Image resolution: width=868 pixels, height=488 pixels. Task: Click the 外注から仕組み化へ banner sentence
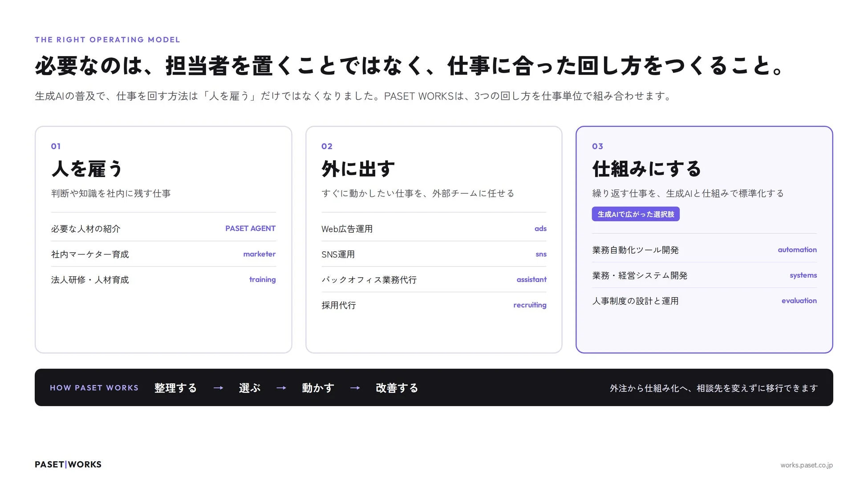[714, 388]
